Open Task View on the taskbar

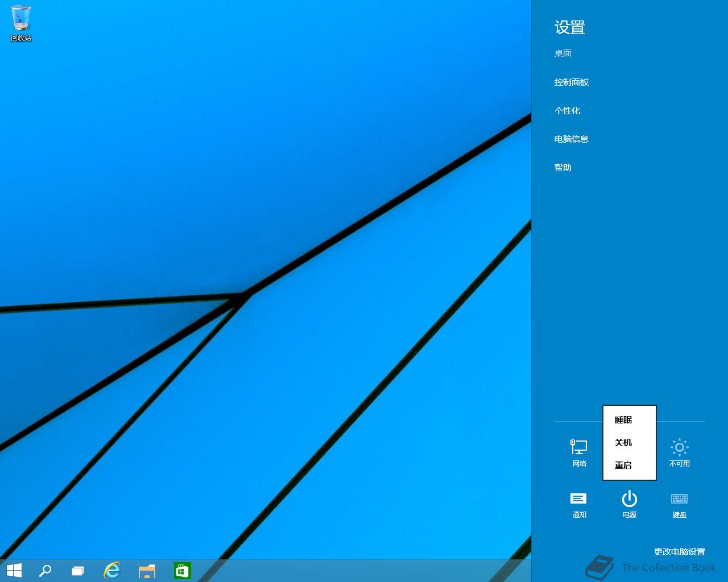coord(78,571)
